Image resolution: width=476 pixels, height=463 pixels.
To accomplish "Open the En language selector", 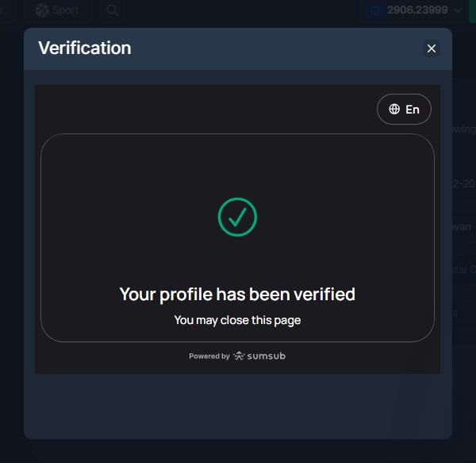I will [x=404, y=110].
